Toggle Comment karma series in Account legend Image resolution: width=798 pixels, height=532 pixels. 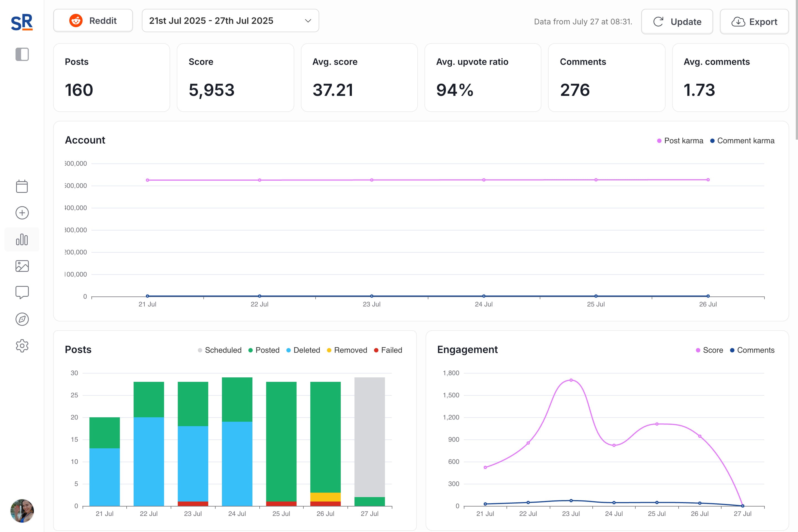point(742,141)
